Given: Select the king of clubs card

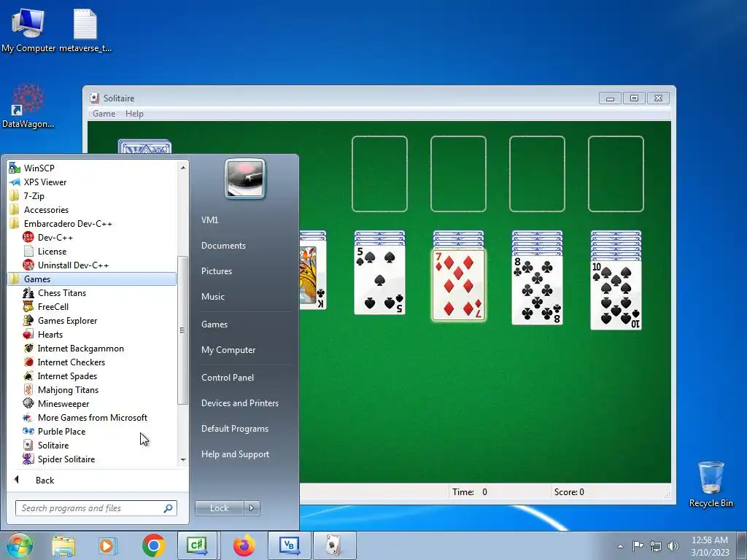Looking at the screenshot, I should click(x=313, y=275).
